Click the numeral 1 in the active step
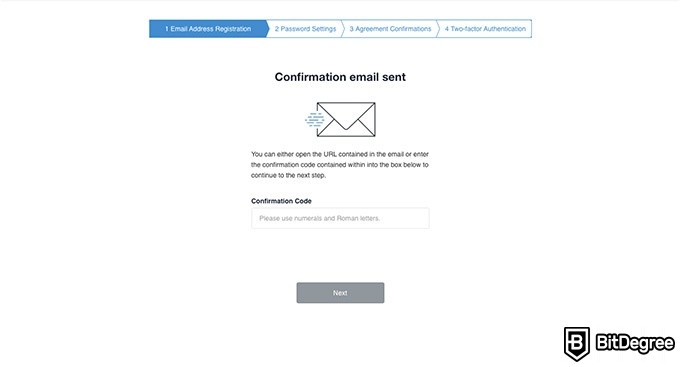The image size is (680, 367). [x=167, y=29]
